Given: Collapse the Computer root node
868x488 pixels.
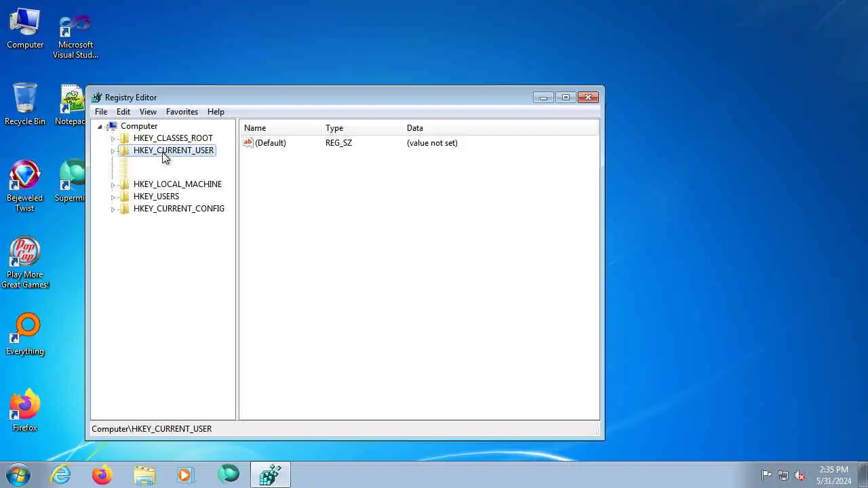Looking at the screenshot, I should (x=100, y=127).
